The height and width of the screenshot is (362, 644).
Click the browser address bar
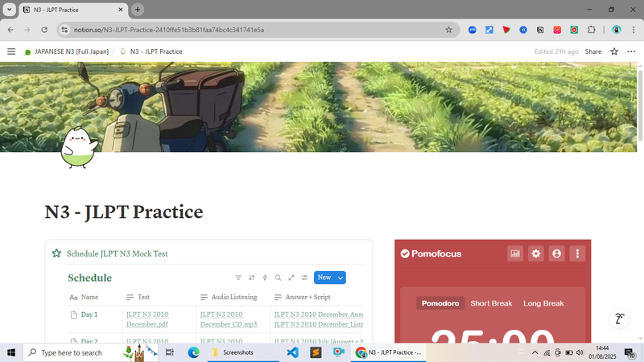click(258, 30)
